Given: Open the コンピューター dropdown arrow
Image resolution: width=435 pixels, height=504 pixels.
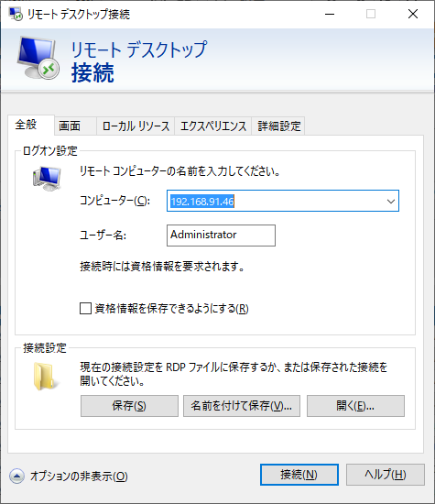Looking at the screenshot, I should point(391,202).
